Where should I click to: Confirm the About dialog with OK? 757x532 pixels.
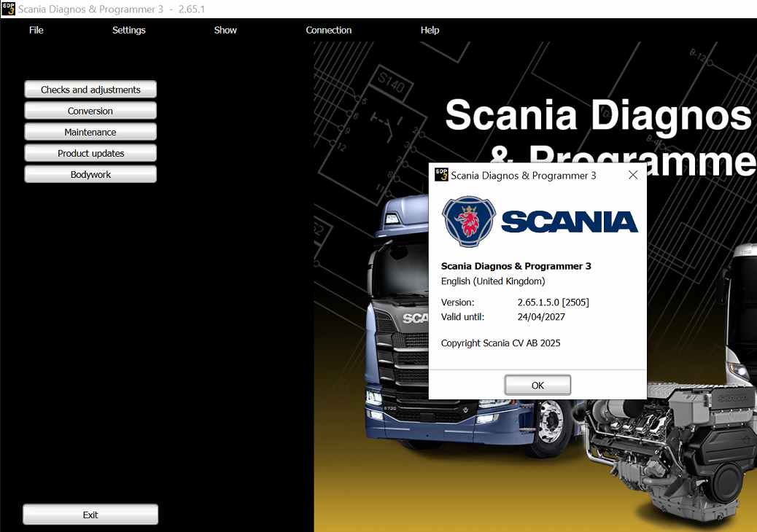pos(537,385)
